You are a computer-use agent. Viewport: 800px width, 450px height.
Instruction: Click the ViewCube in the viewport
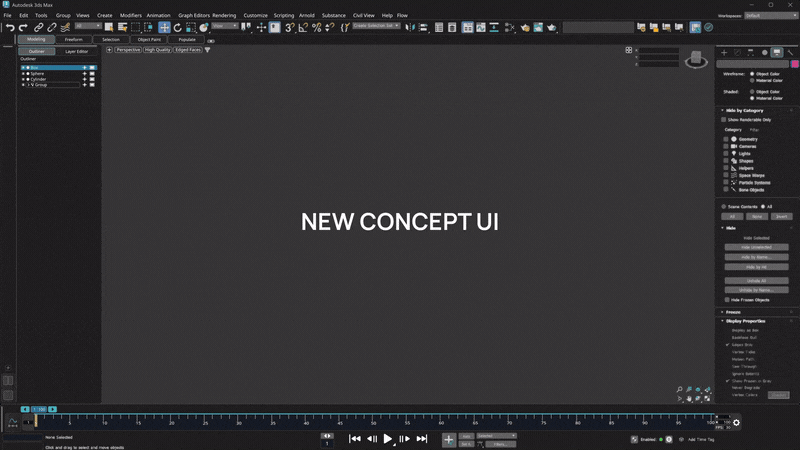pyautogui.click(x=696, y=59)
